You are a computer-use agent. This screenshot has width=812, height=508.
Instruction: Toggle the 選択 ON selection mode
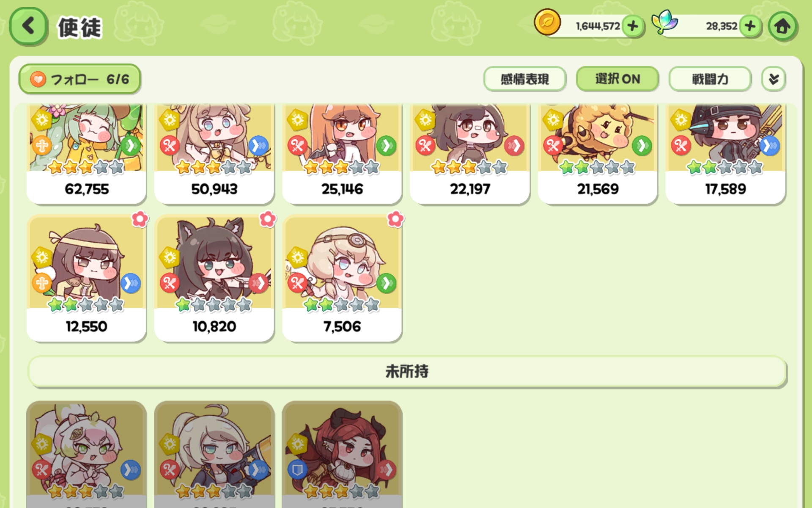[x=617, y=79]
